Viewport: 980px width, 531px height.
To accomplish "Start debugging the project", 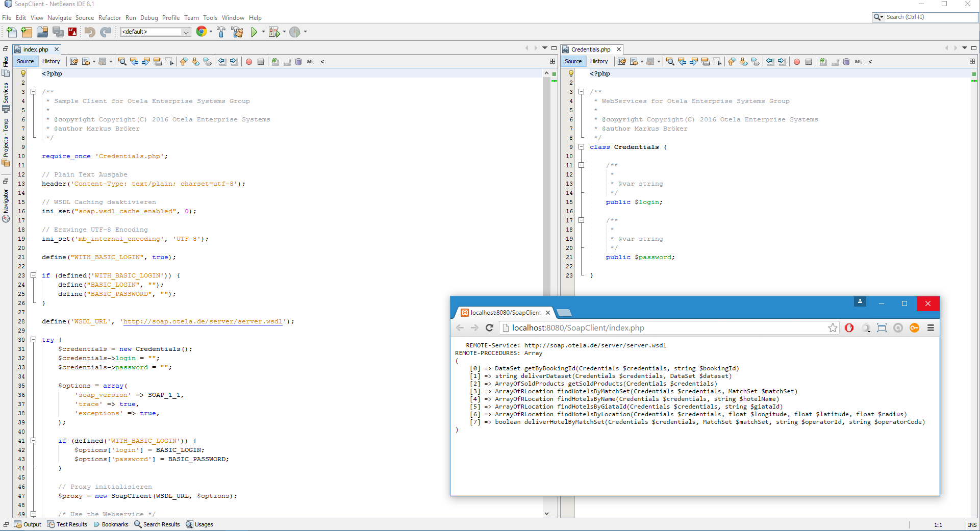I will pyautogui.click(x=274, y=32).
